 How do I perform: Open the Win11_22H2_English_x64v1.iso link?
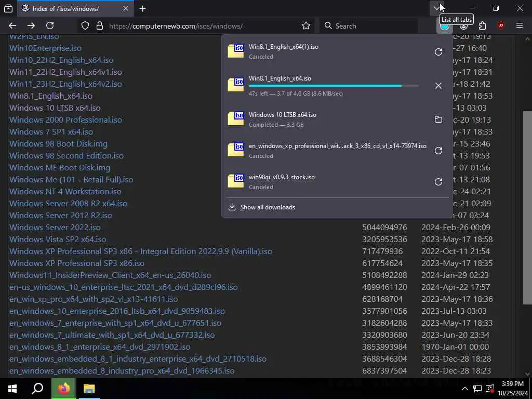pyautogui.click(x=65, y=72)
